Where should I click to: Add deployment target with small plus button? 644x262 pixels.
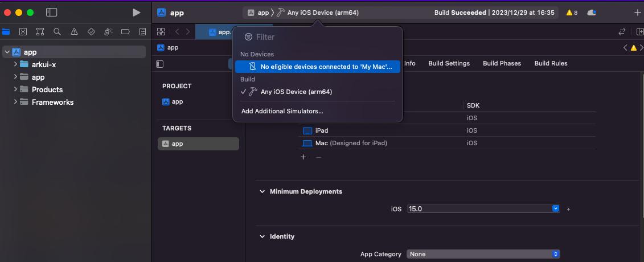coord(568,209)
